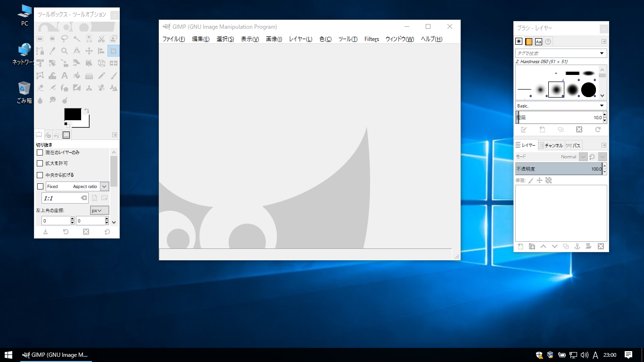Select the Alignment tool
This screenshot has height=362, width=644.
pos(101,51)
